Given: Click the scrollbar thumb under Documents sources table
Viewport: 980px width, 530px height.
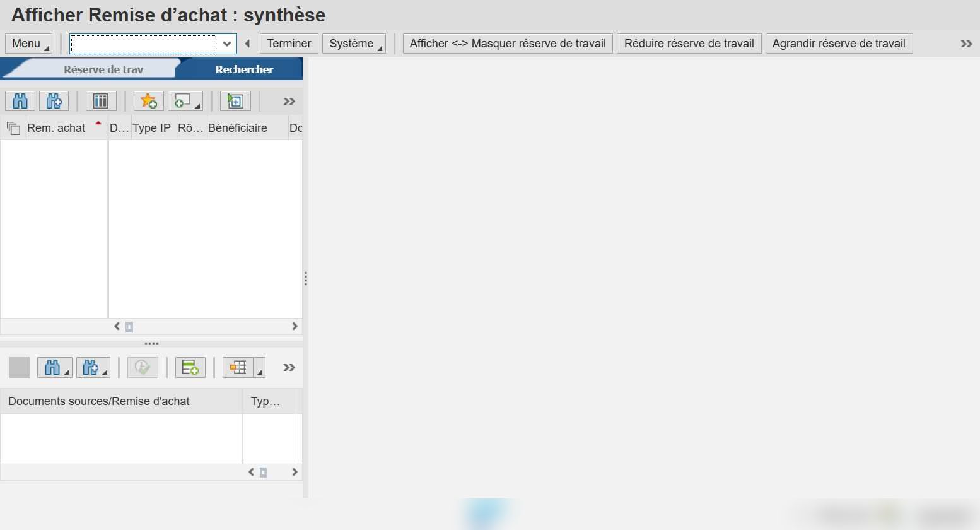Looking at the screenshot, I should [264, 472].
